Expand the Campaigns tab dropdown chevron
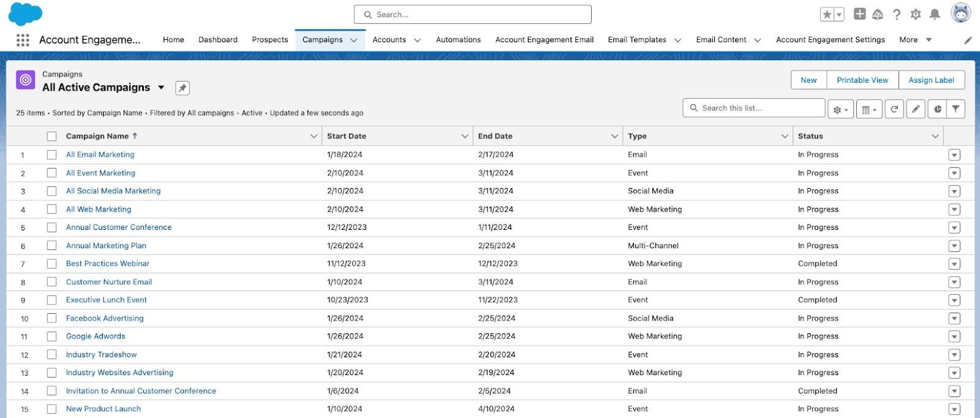Viewport: 980px width, 418px height. click(x=353, y=40)
